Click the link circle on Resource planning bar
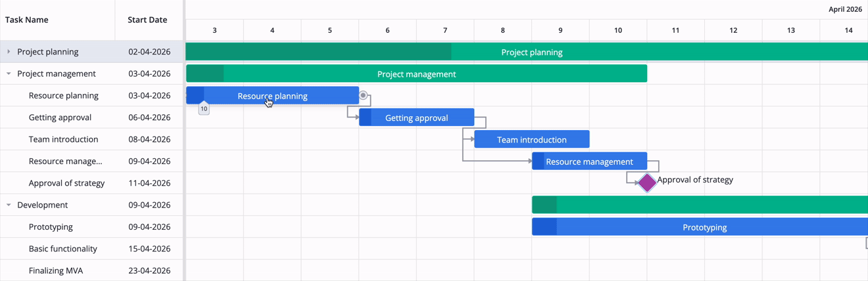The width and height of the screenshot is (868, 281). [x=363, y=95]
